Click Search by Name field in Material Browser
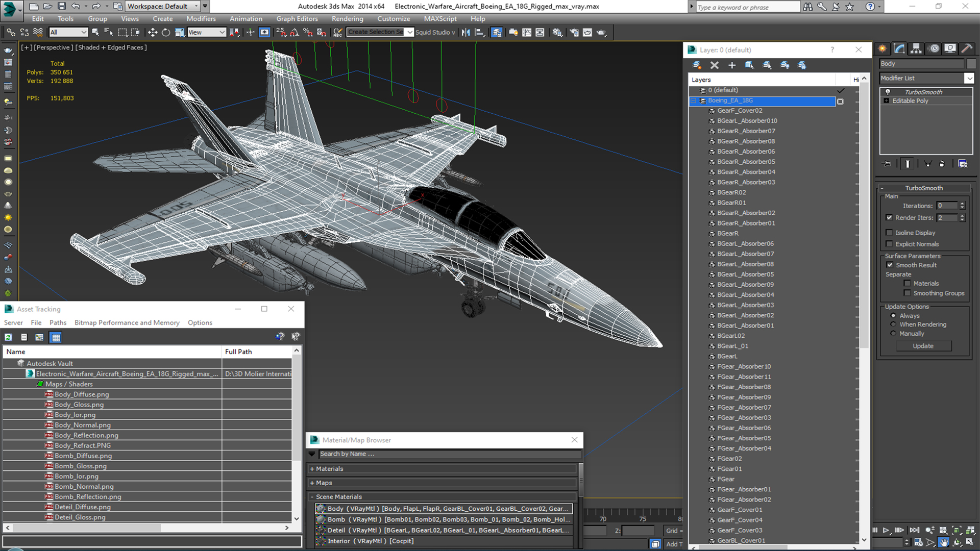 pyautogui.click(x=449, y=454)
